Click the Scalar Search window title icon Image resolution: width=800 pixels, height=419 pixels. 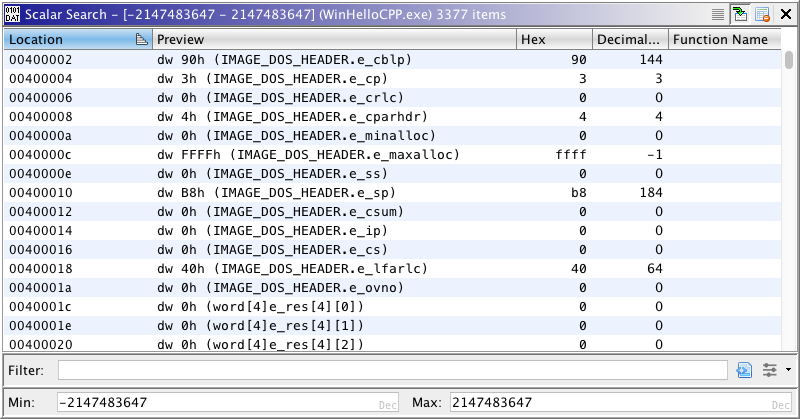[12, 14]
